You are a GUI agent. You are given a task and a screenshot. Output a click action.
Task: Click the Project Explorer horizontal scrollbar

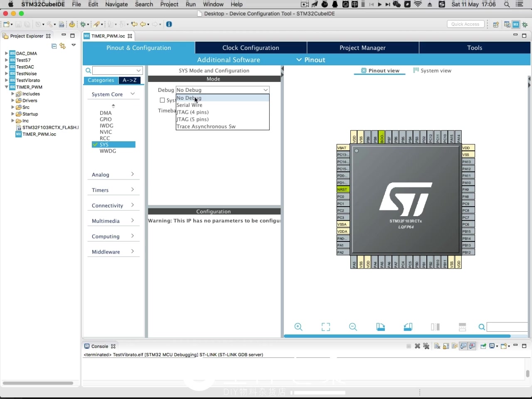coord(38,383)
